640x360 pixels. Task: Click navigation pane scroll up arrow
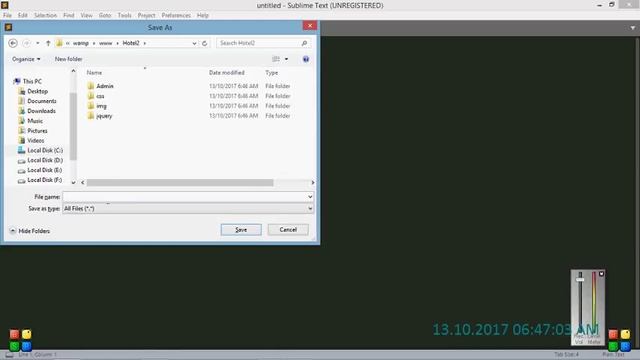tap(73, 71)
